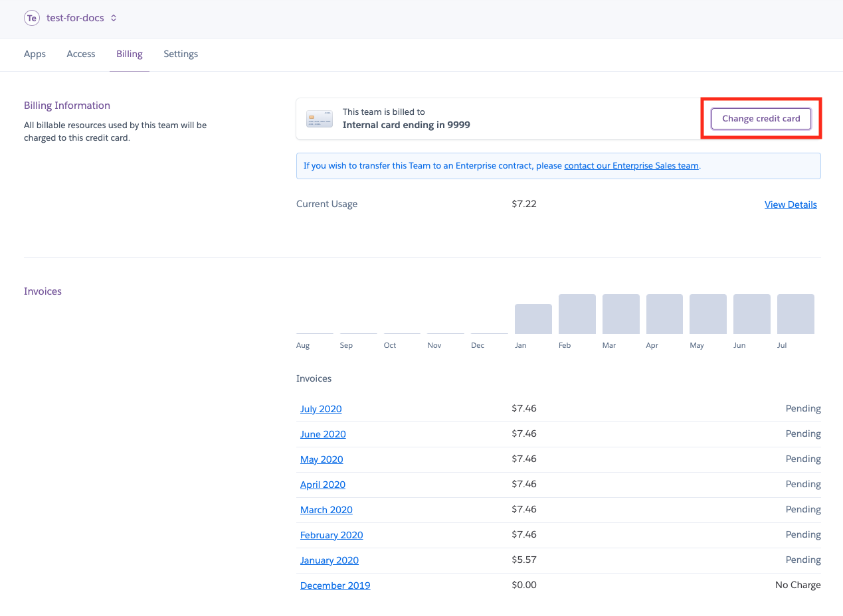Open View Details for current usage
The height and width of the screenshot is (616, 843).
click(x=791, y=204)
